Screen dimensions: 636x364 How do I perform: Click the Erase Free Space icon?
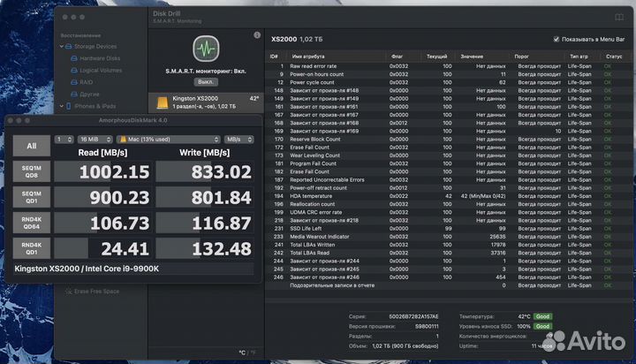click(69, 292)
